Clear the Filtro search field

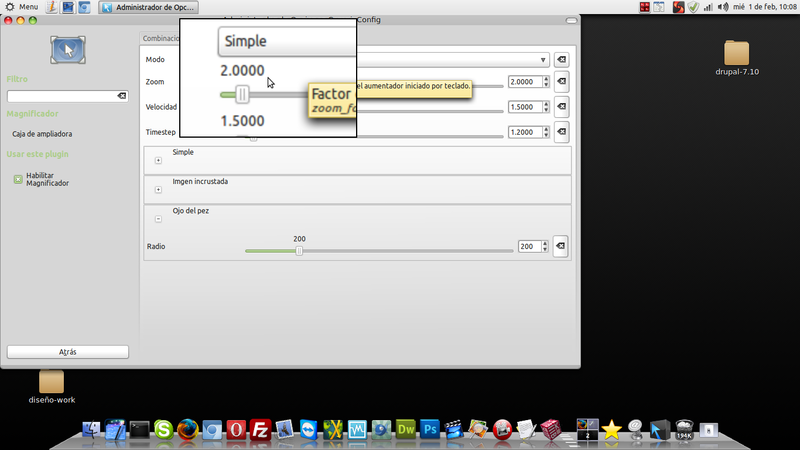point(122,96)
